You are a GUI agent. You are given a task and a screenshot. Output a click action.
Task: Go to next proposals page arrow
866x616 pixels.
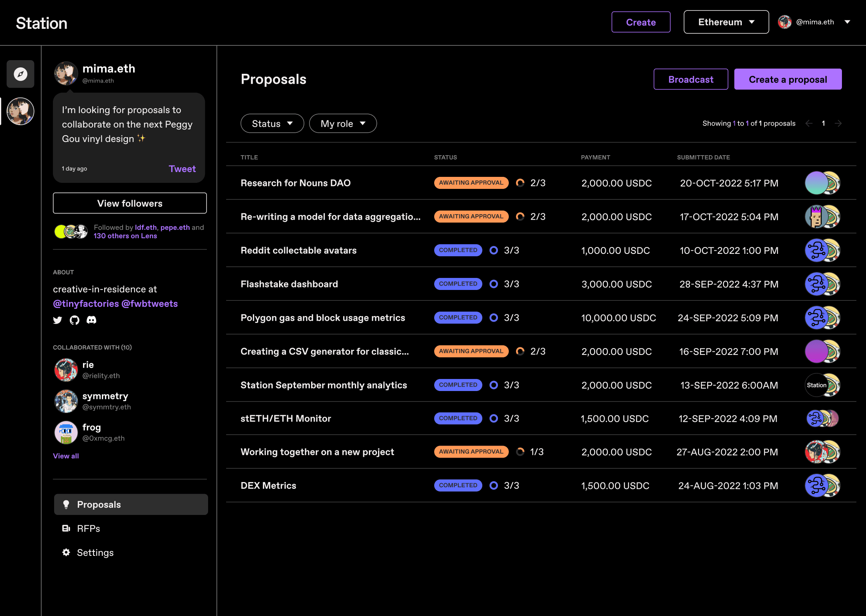[838, 124]
